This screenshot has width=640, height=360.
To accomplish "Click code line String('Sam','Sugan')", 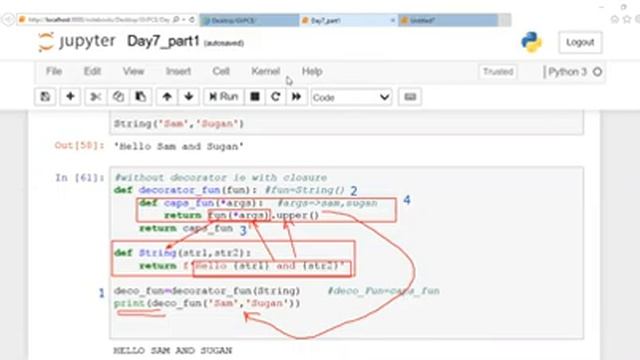I will coord(179,124).
